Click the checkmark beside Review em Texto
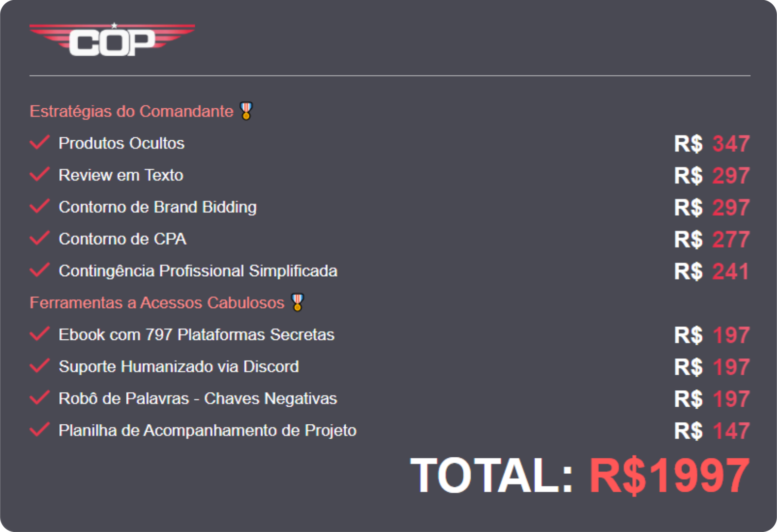Viewport: 777px width, 532px height. pos(39,174)
